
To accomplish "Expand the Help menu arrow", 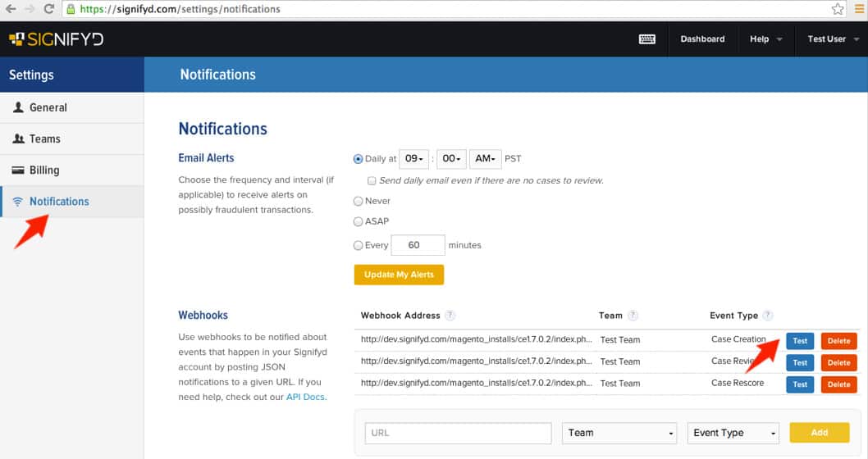I will pos(779,39).
